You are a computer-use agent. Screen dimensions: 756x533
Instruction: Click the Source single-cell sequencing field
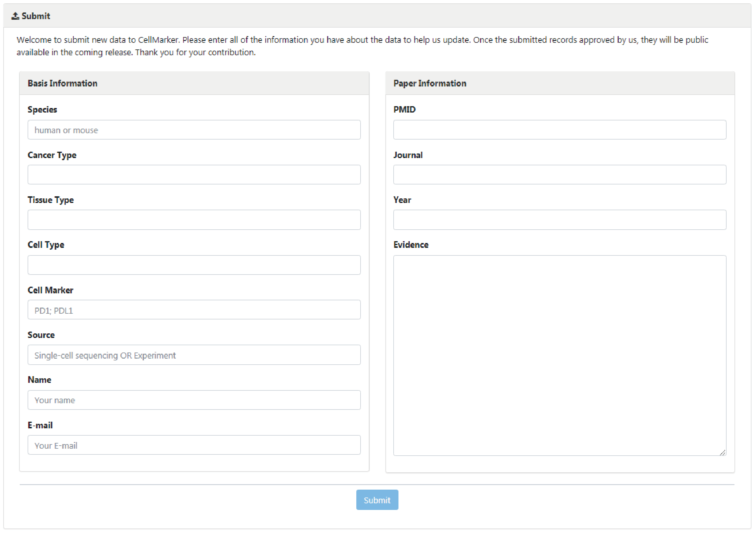click(194, 355)
